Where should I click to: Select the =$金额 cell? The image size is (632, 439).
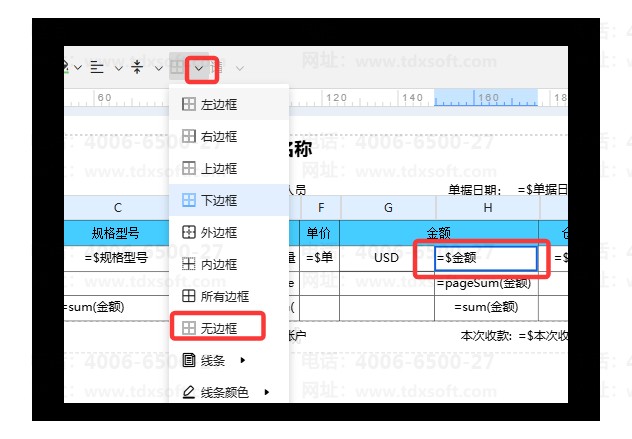tap(486, 258)
